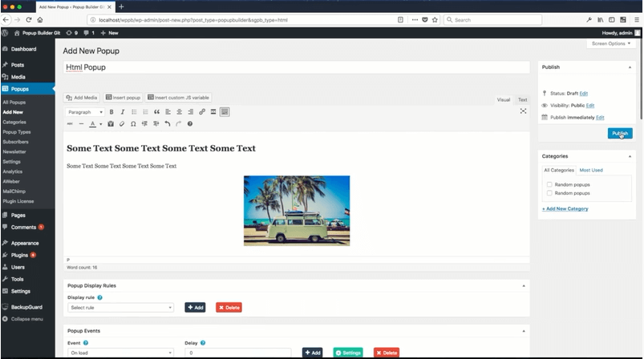
Task: Select the van image in the editor
Action: point(297,211)
